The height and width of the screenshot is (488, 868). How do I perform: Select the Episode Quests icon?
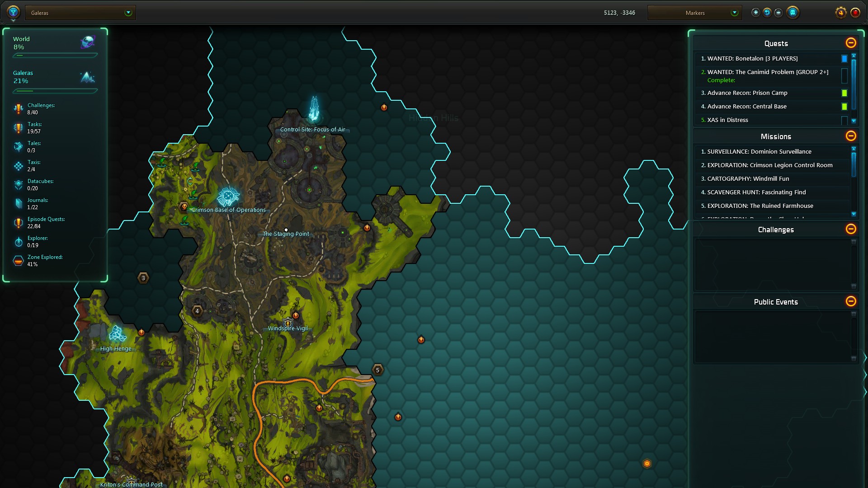[x=18, y=223]
